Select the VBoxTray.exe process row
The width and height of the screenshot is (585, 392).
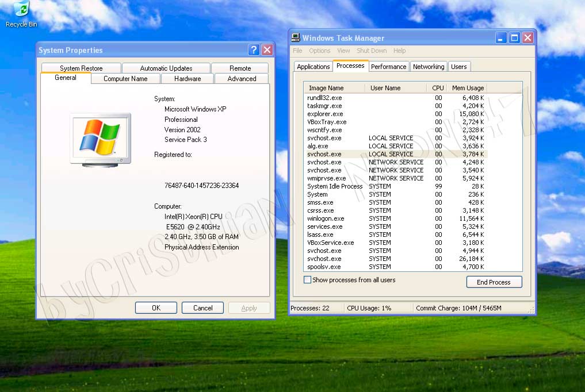pyautogui.click(x=396, y=122)
